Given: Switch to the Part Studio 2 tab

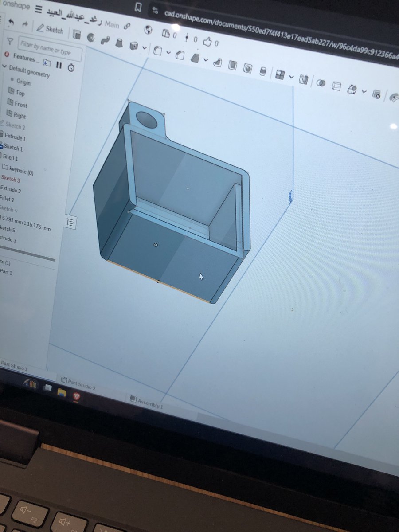Looking at the screenshot, I should pos(78,384).
